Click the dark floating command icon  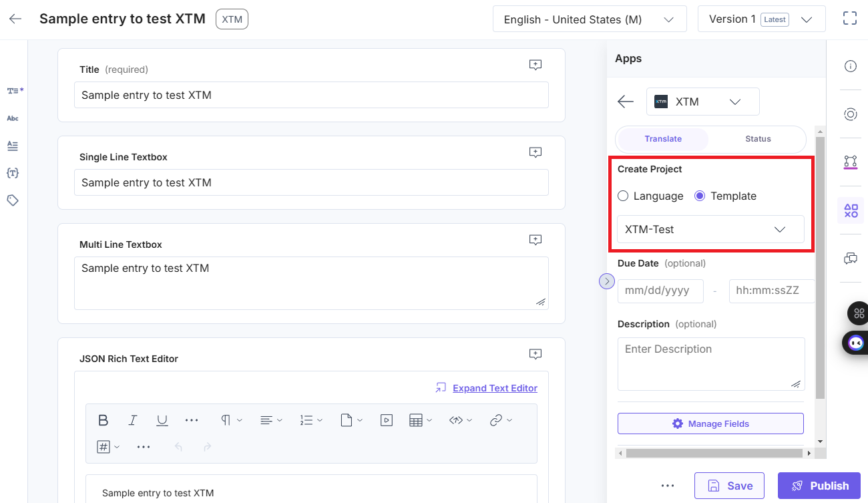(x=859, y=313)
